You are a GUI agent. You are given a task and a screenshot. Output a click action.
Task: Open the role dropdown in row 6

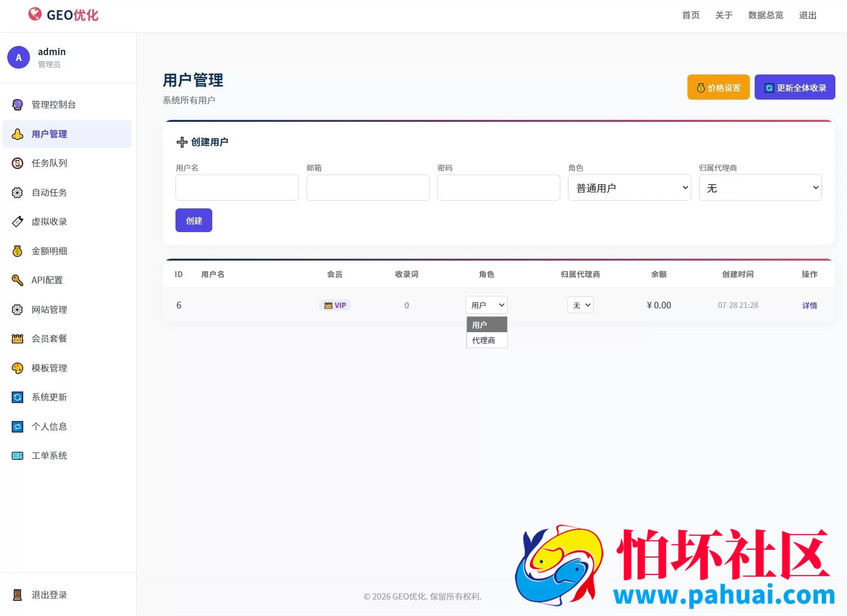(x=486, y=305)
